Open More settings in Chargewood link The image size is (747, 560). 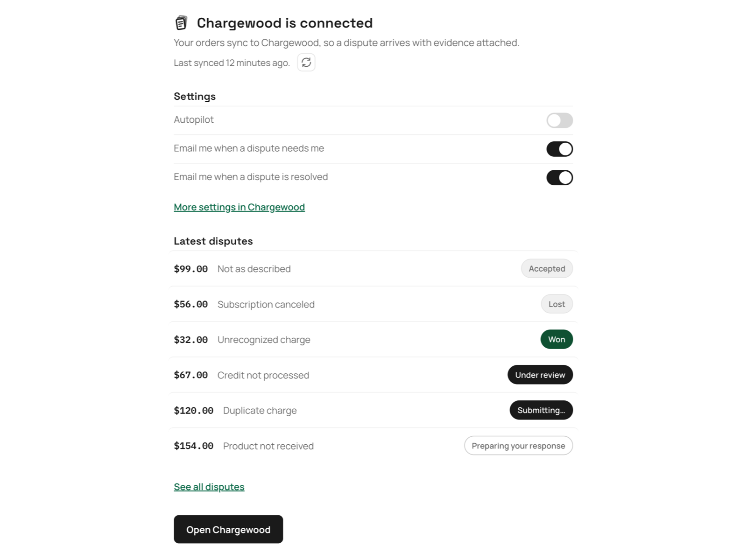pyautogui.click(x=239, y=207)
